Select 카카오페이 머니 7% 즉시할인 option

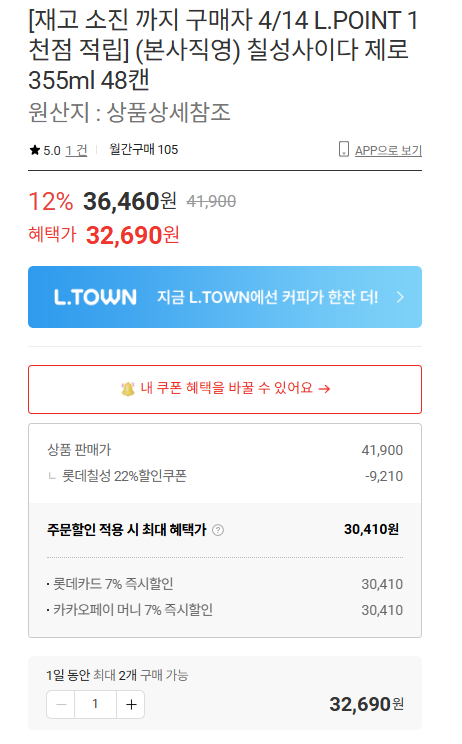point(225,610)
